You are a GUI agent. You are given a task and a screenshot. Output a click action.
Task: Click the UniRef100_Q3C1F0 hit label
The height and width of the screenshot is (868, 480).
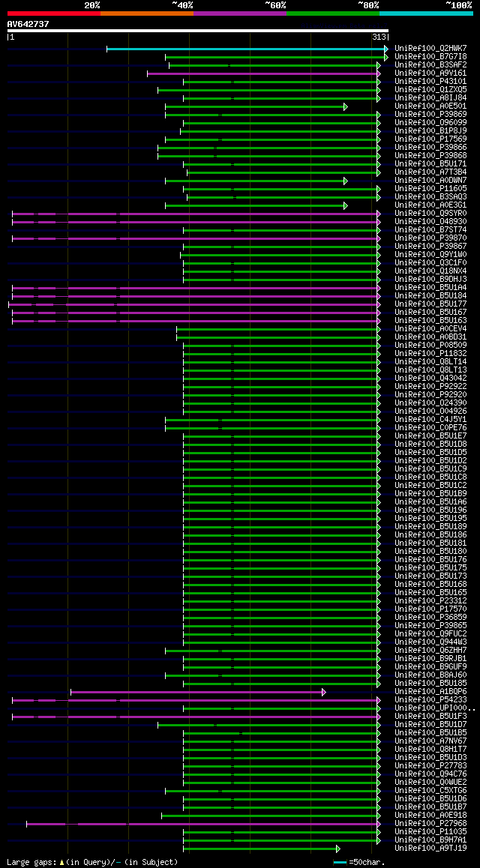click(x=430, y=263)
